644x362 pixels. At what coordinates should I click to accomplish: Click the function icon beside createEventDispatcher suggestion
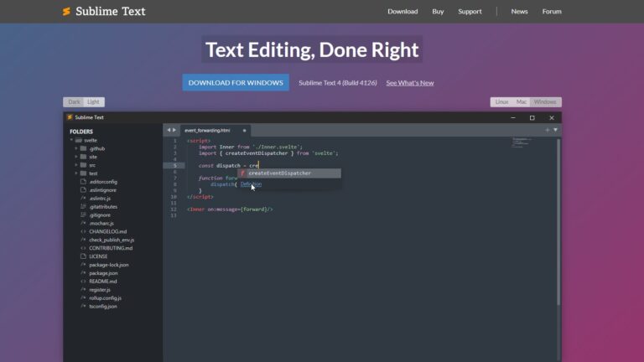242,173
